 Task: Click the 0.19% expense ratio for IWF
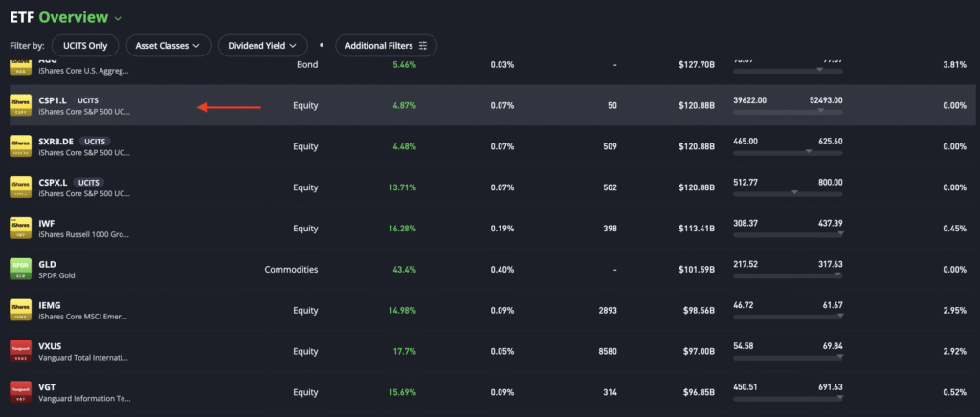pos(502,229)
